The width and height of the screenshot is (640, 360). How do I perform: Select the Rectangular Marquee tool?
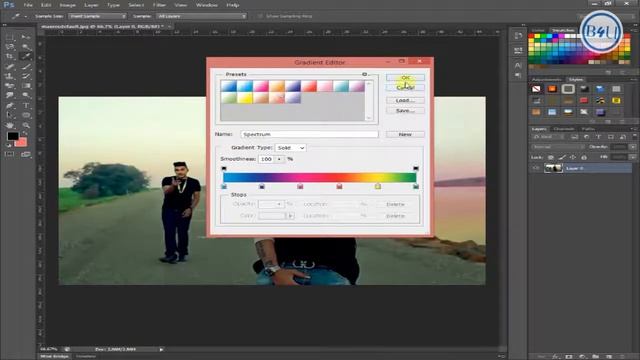click(10, 37)
